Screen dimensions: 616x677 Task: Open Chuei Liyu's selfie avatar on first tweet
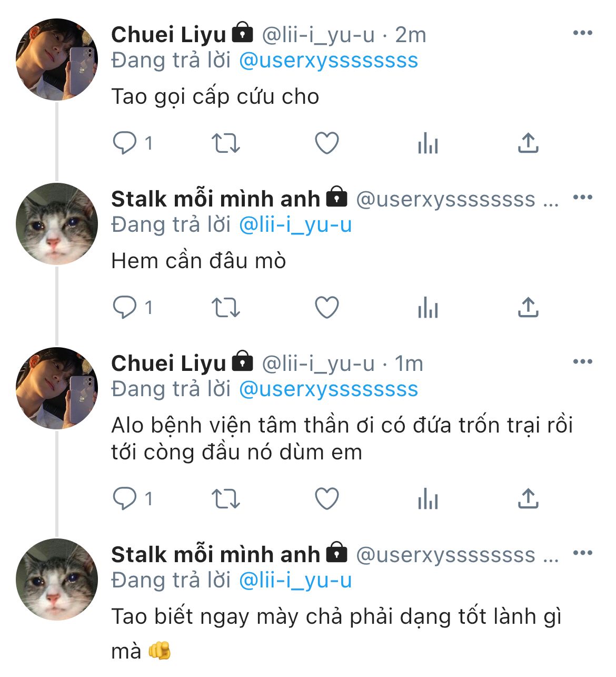(57, 60)
